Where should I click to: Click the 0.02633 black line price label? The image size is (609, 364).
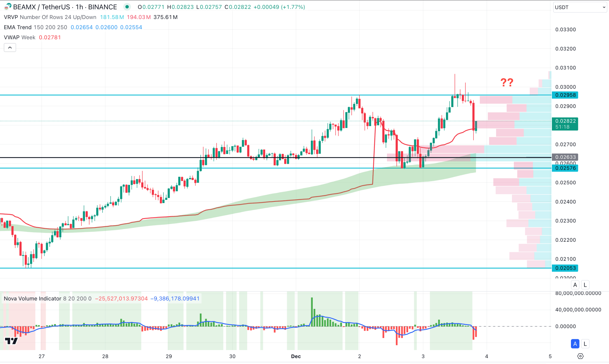(x=565, y=157)
